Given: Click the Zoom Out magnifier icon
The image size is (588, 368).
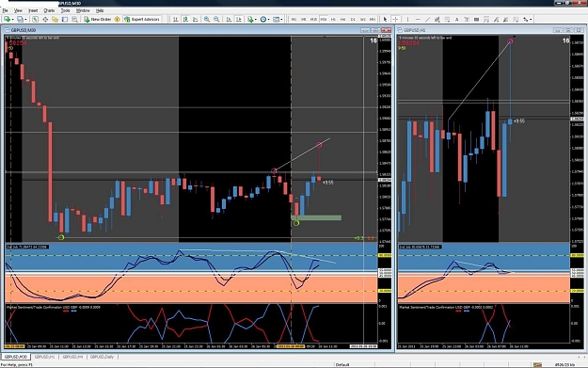Looking at the screenshot, I should 216,19.
